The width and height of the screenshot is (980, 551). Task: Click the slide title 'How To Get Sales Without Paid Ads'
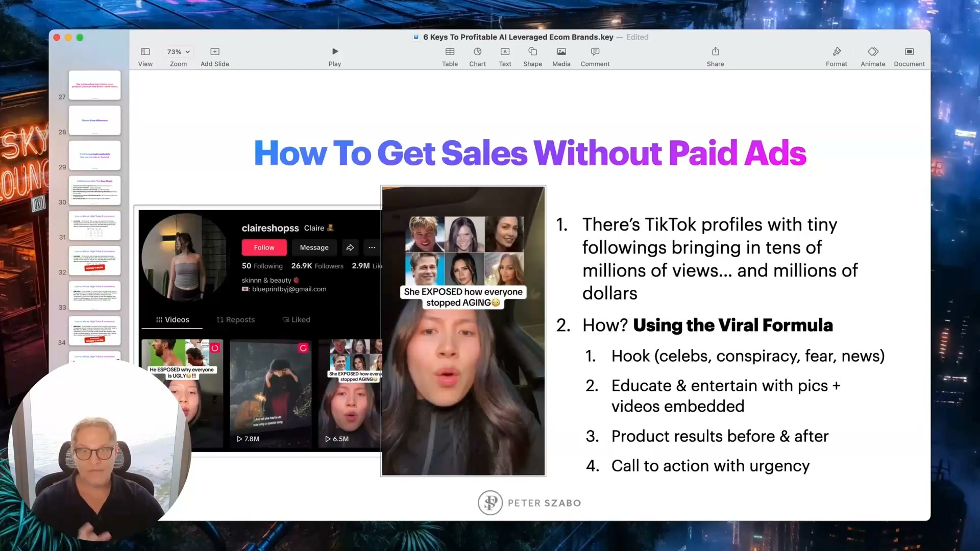[530, 153]
